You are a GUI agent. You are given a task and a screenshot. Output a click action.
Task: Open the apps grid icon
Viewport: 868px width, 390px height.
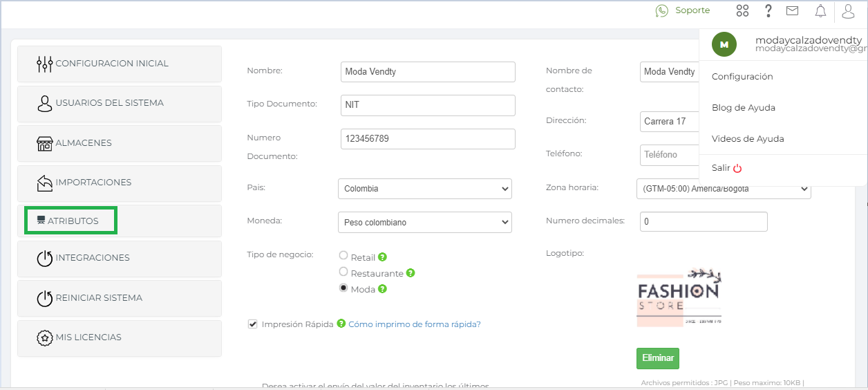point(742,10)
